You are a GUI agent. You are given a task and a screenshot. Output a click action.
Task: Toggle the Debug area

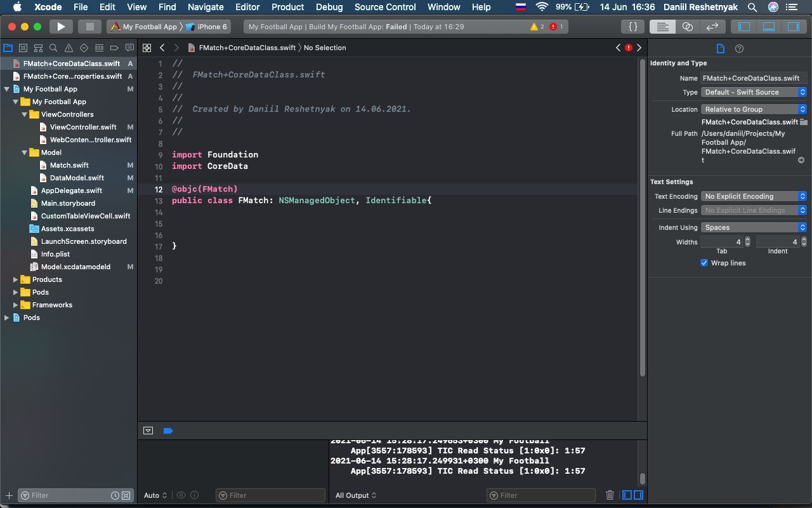[769, 27]
